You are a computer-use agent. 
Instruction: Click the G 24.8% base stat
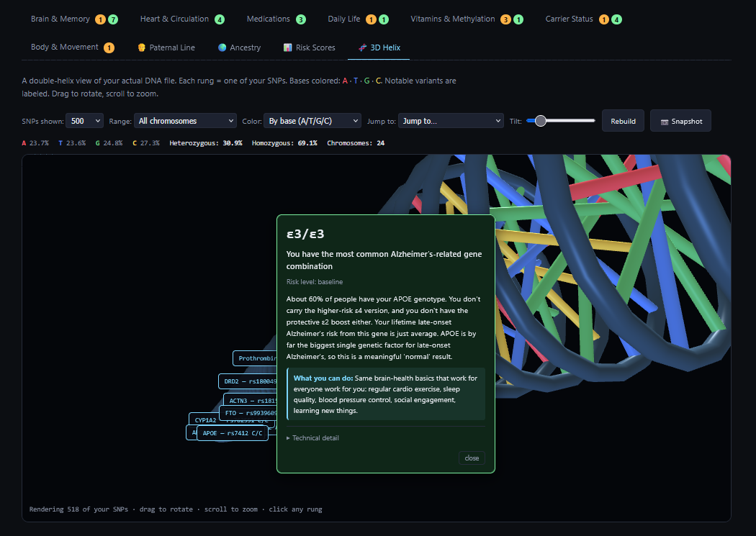click(109, 143)
